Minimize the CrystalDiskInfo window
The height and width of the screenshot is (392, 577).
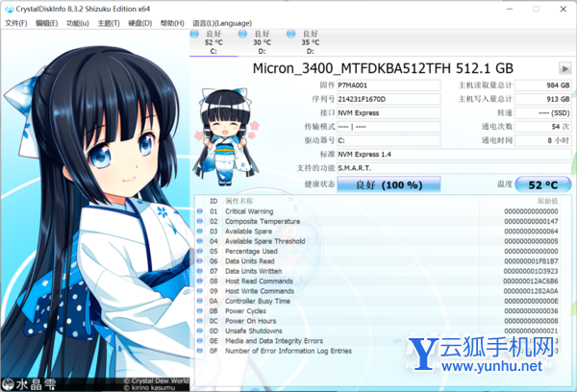(510, 10)
